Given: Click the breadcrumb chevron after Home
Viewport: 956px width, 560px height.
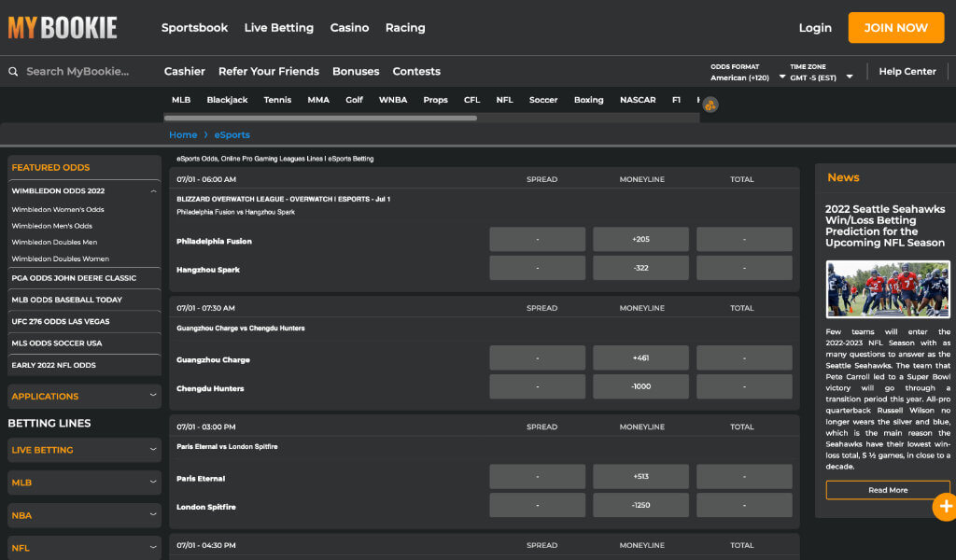Looking at the screenshot, I should [x=205, y=134].
